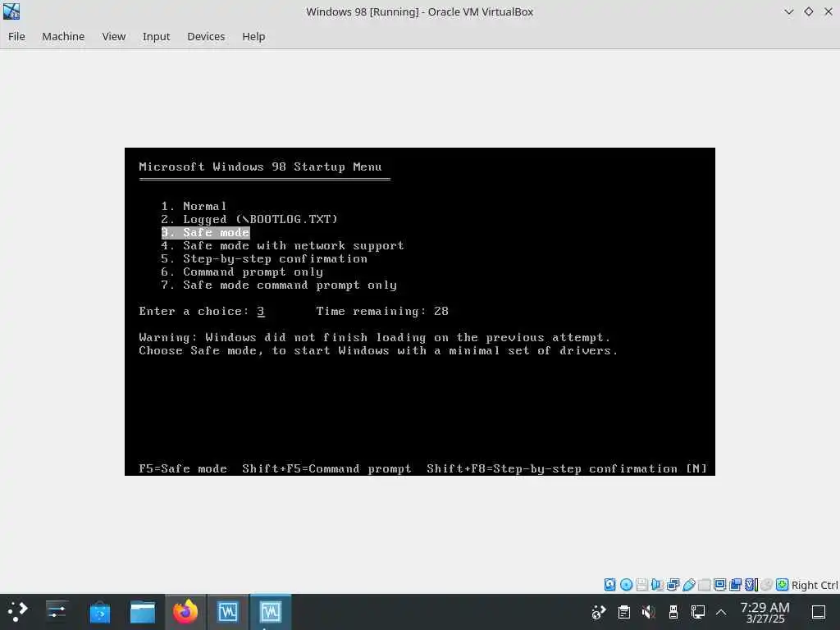Click the muted volume tray icon
840x630 pixels.
point(649,612)
